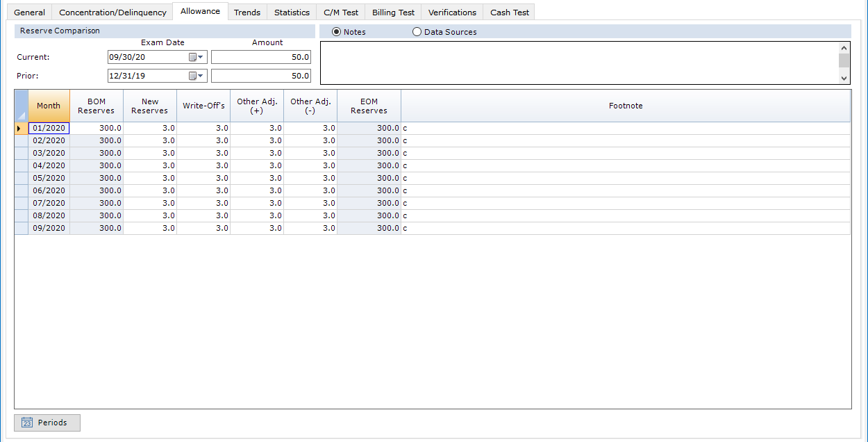The height and width of the screenshot is (442, 868).
Task: Switch to the Trends tab
Action: [247, 13]
